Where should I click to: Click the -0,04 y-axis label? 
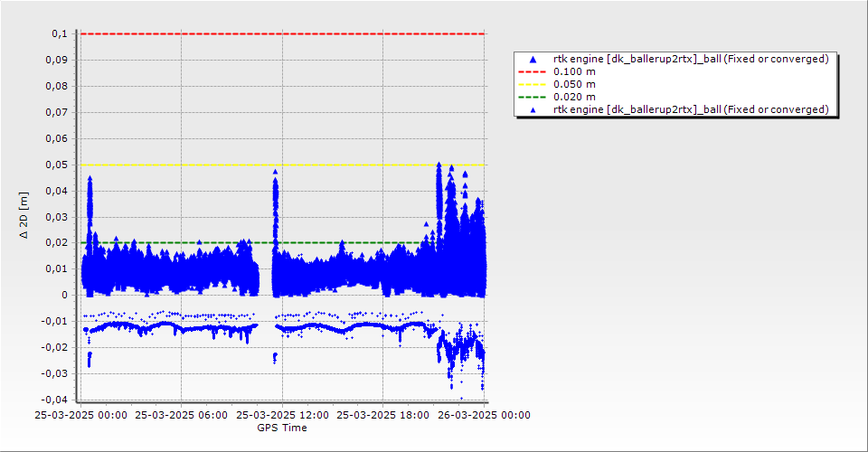54,400
